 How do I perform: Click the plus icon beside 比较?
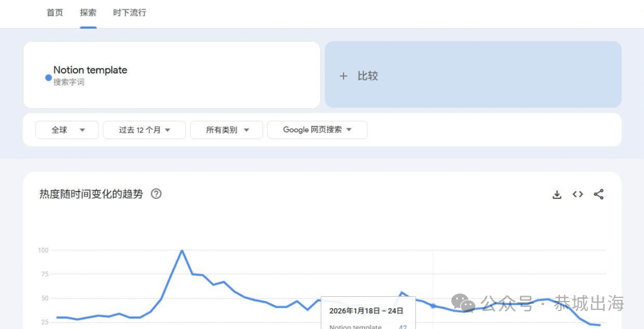tap(343, 76)
